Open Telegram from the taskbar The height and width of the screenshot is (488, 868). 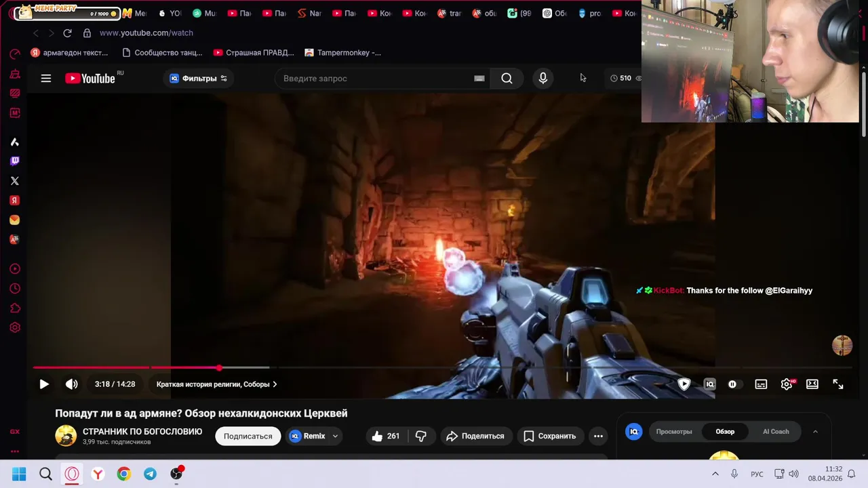point(150,474)
